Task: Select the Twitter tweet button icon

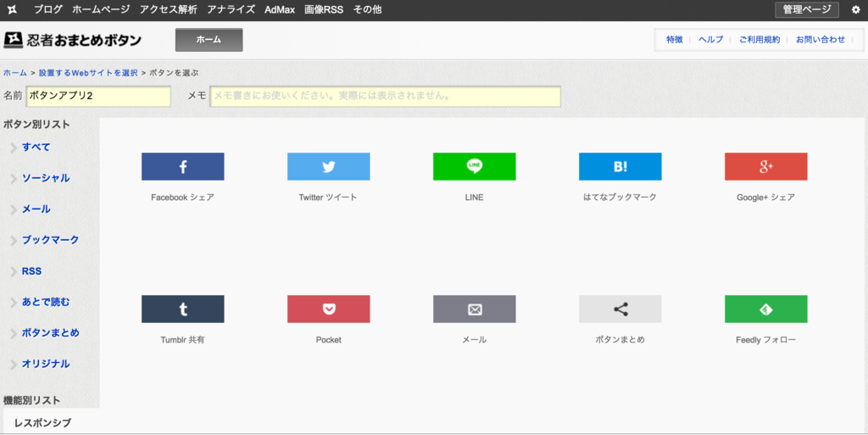Action: (x=328, y=166)
